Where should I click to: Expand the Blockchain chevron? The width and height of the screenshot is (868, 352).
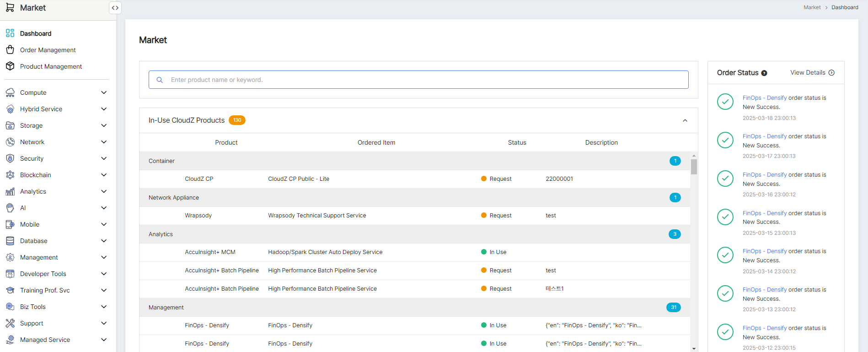104,175
